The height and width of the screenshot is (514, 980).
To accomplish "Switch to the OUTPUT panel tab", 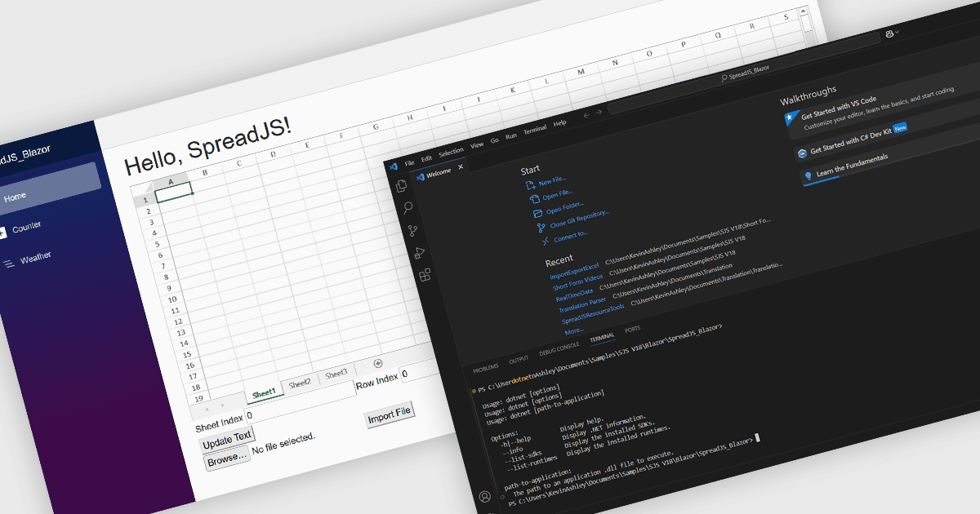I will pyautogui.click(x=519, y=360).
